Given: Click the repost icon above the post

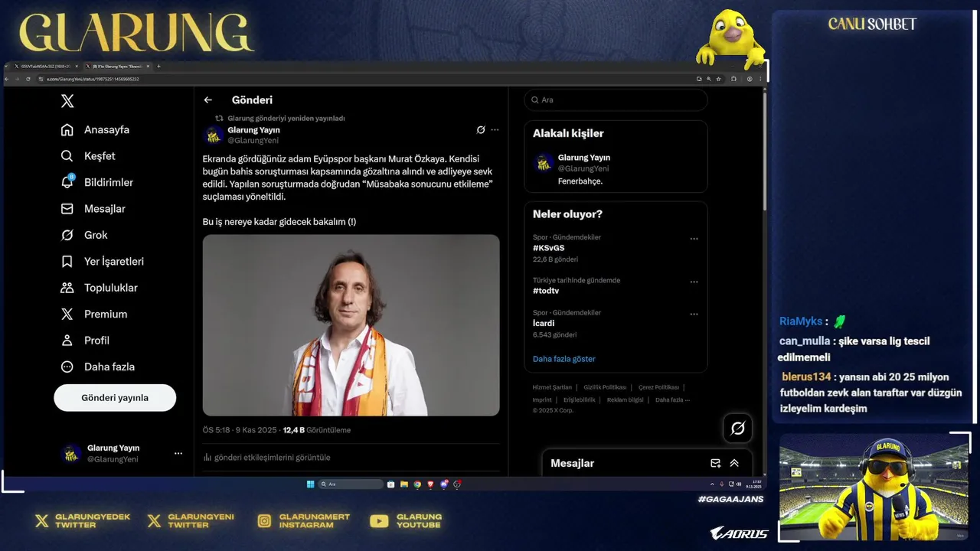Looking at the screenshot, I should [219, 119].
